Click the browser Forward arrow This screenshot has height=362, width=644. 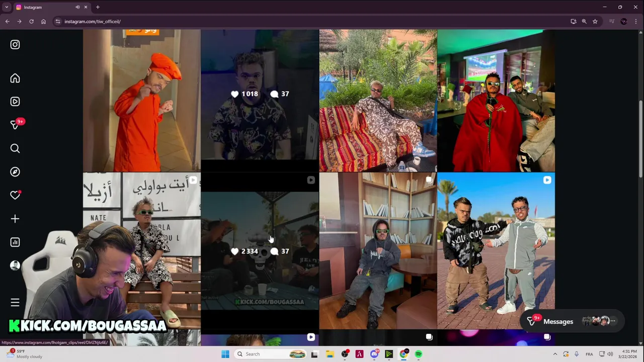(x=19, y=22)
